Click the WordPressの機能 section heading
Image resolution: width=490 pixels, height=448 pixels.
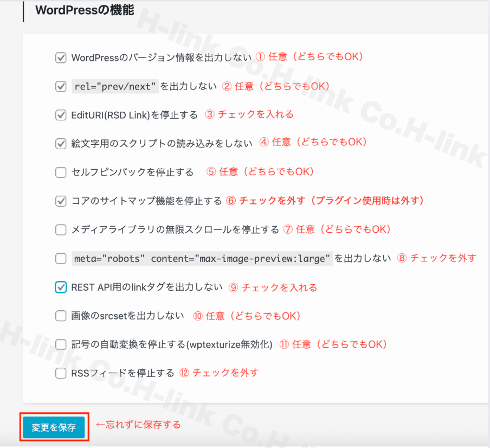[84, 9]
